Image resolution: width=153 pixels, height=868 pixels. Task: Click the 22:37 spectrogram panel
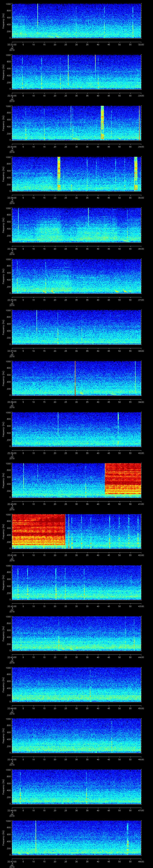click(76, 327)
